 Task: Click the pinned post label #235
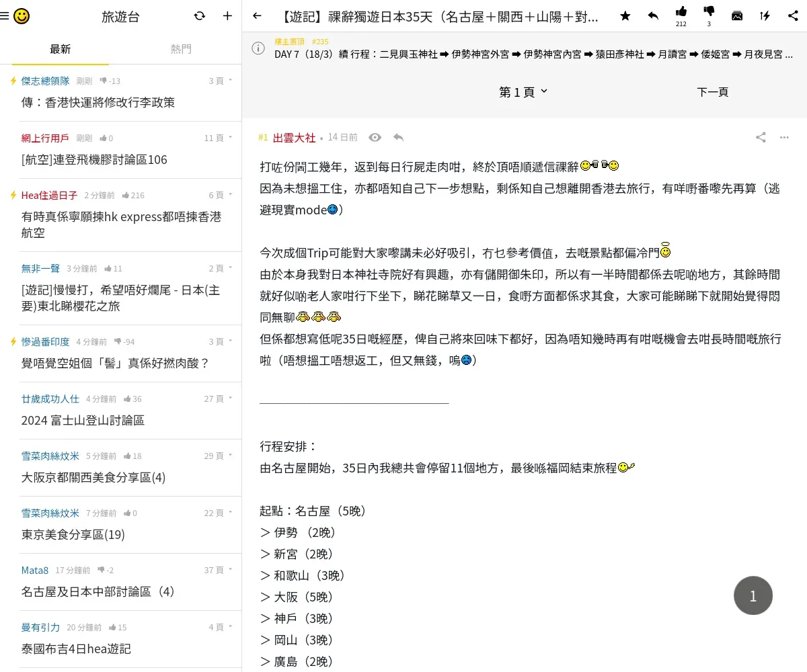[320, 41]
